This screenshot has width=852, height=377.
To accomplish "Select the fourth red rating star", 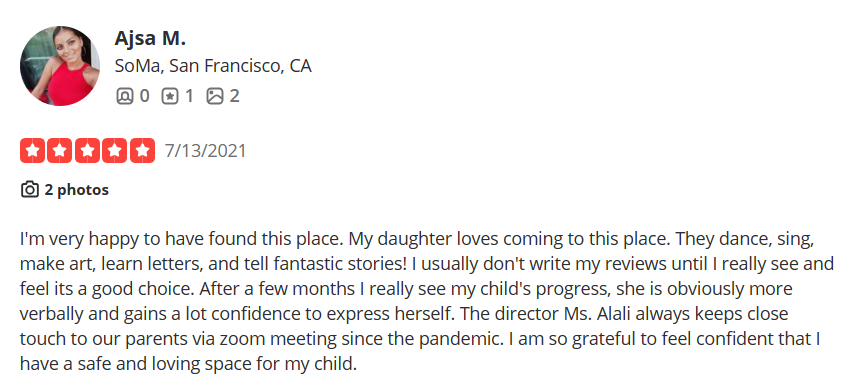I will (115, 150).
